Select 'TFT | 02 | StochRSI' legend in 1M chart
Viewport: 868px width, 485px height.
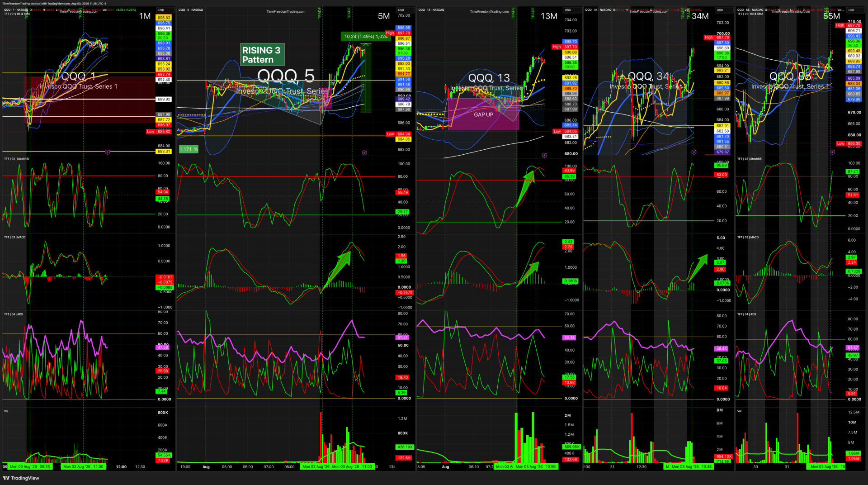17,159
